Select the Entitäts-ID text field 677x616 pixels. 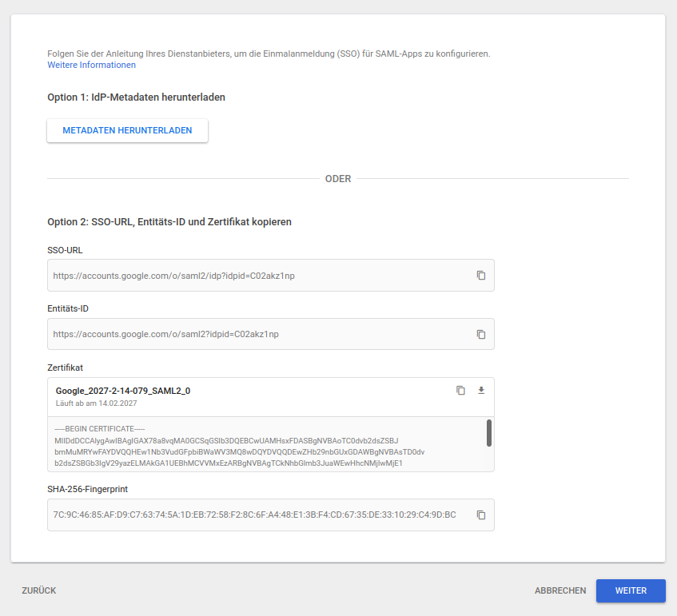point(256,335)
